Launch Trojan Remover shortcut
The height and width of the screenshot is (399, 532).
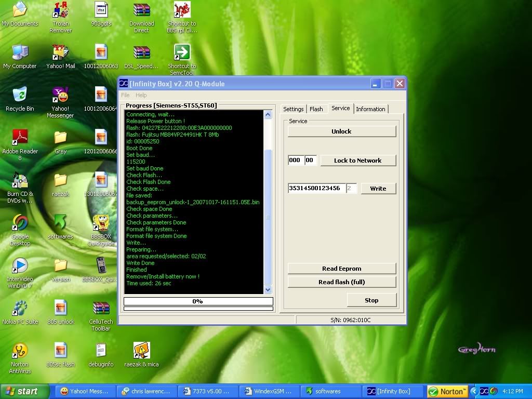coord(60,16)
